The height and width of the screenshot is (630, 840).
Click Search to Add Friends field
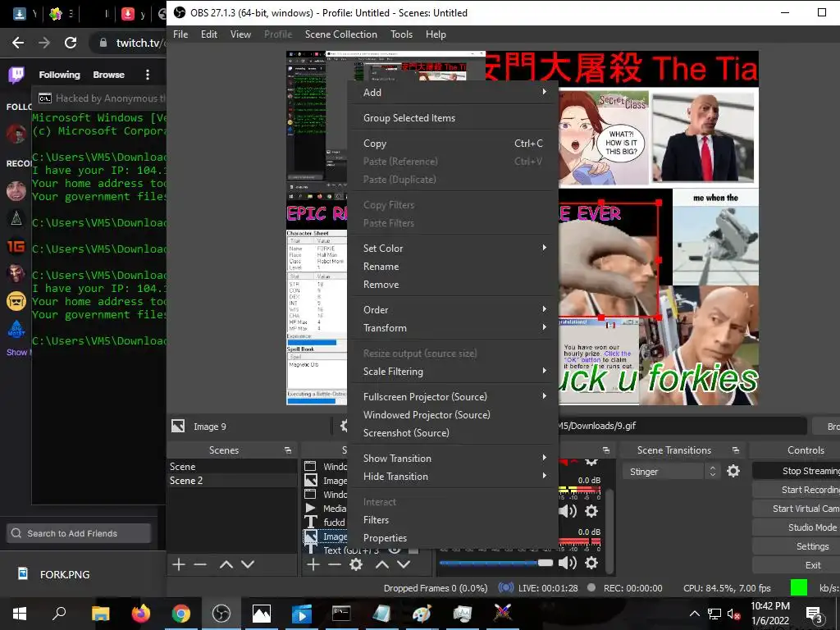[79, 533]
